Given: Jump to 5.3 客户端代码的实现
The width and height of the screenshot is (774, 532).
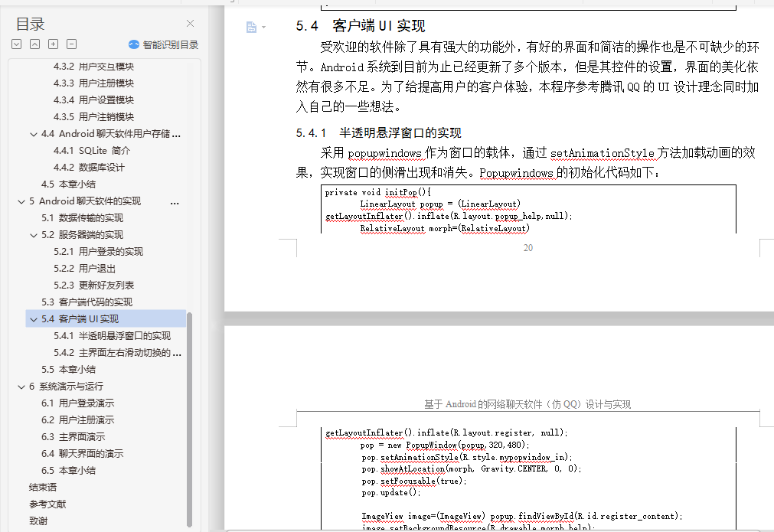Looking at the screenshot, I should coord(87,302).
